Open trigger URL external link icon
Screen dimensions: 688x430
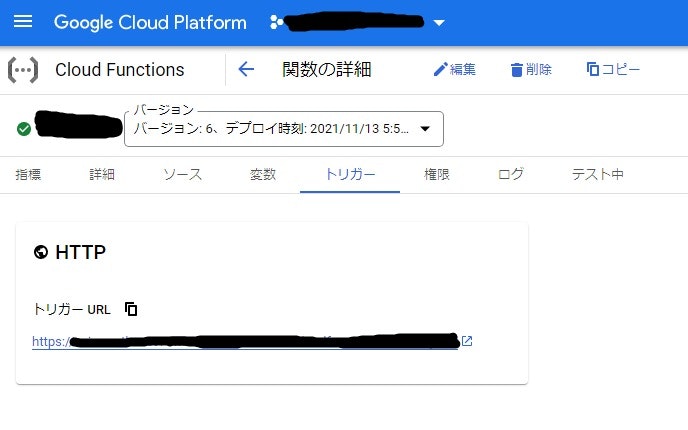tap(467, 341)
